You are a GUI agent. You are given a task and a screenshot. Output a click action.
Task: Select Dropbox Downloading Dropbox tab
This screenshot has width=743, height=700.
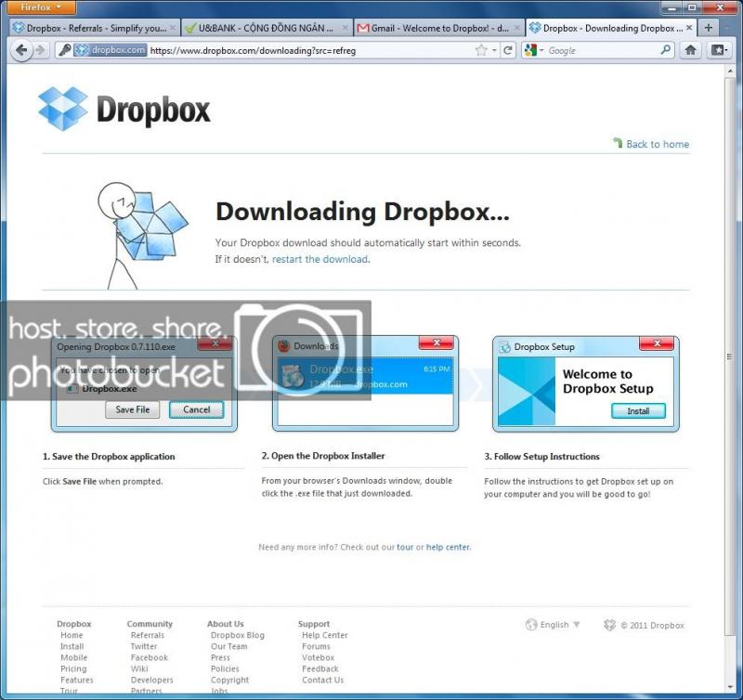pyautogui.click(x=611, y=28)
